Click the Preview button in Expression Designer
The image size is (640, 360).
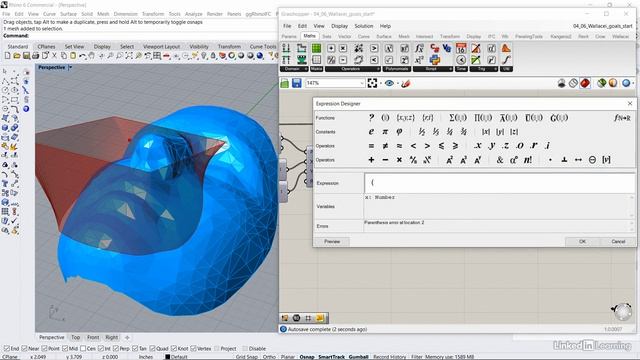coord(332,242)
